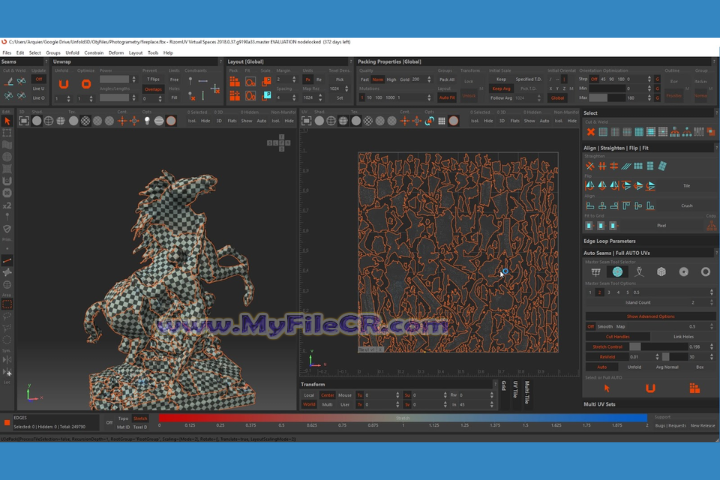Adjust the Margin value stepper
The width and height of the screenshot is (720, 480).
click(294, 79)
